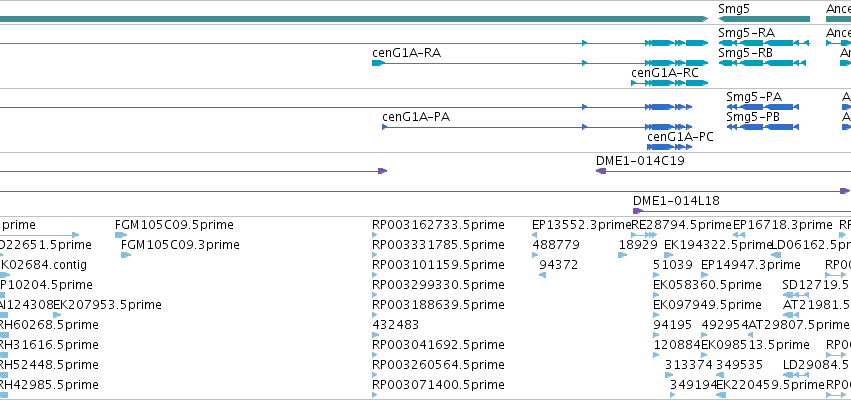
Task: Open RP003162733.5prime EST entry
Action: pos(438,225)
